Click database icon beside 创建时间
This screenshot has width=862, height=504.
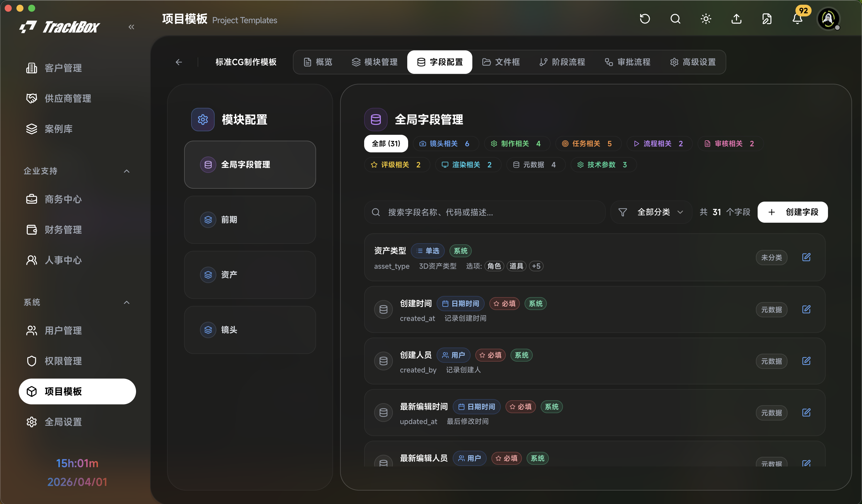pyautogui.click(x=383, y=309)
